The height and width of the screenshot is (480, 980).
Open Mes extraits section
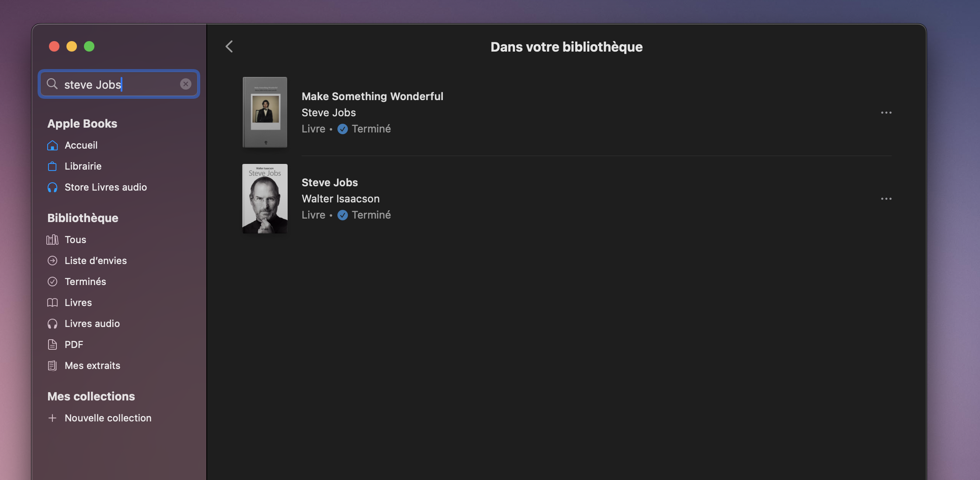tap(92, 365)
